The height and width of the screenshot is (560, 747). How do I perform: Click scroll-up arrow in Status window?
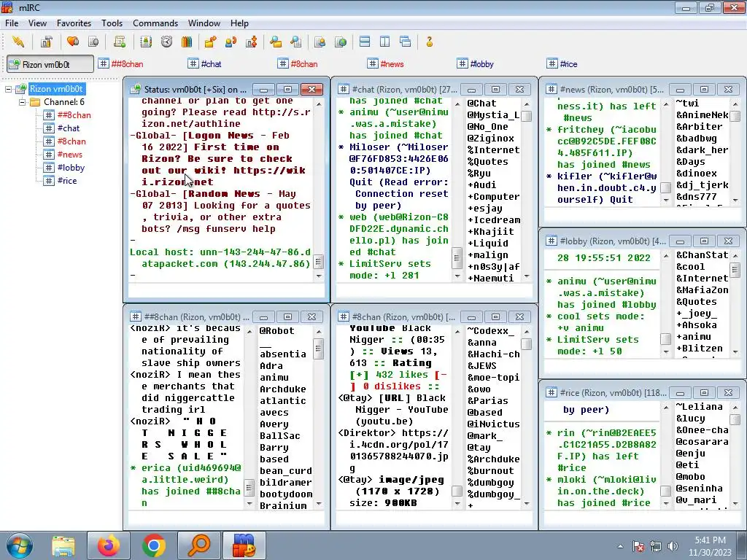[x=319, y=104]
